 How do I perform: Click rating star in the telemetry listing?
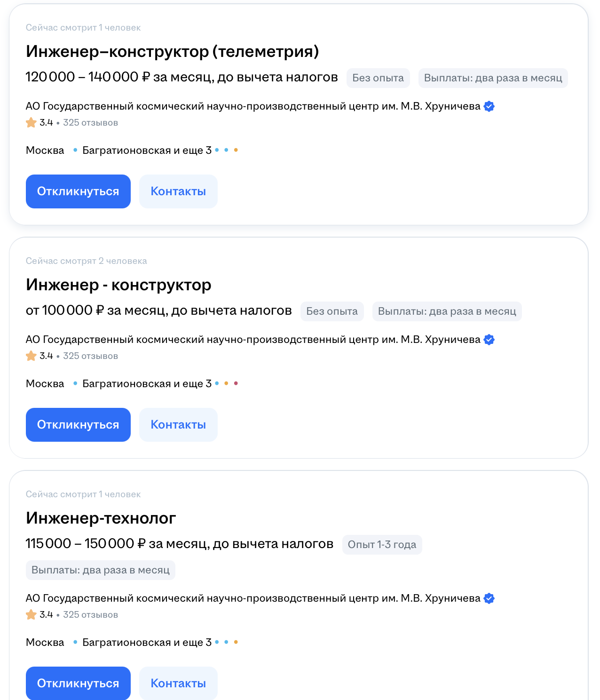pyautogui.click(x=31, y=123)
